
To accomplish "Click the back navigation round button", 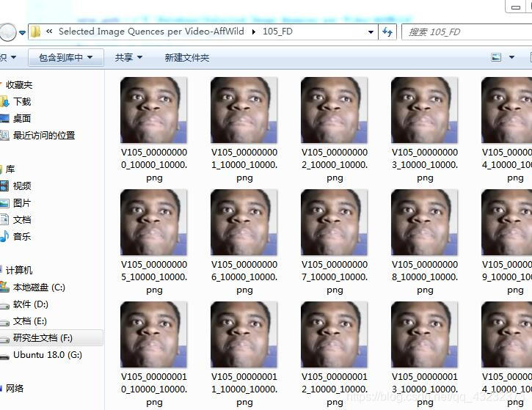I will coord(7,32).
